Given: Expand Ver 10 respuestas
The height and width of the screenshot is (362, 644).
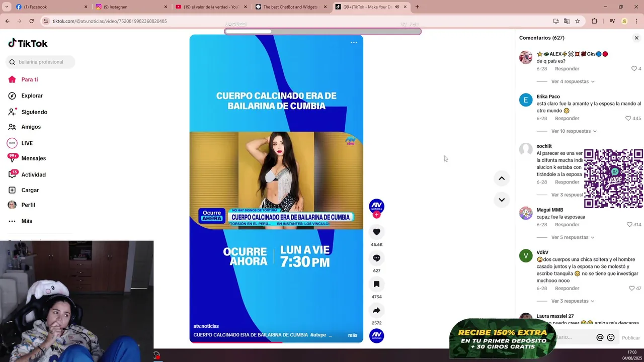Looking at the screenshot, I should (x=574, y=131).
